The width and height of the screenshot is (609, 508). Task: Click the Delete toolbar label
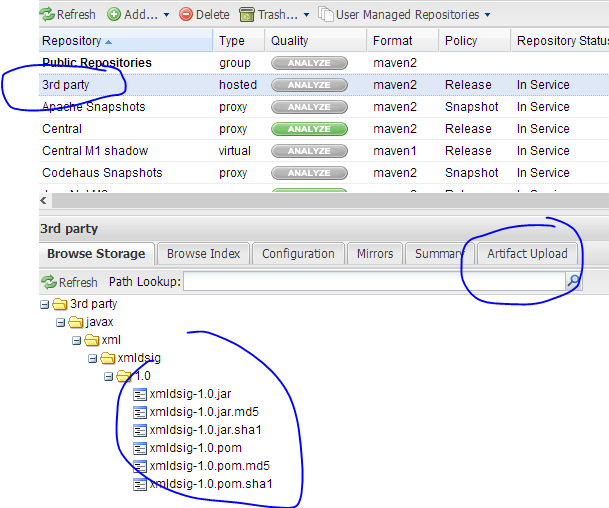click(x=213, y=15)
